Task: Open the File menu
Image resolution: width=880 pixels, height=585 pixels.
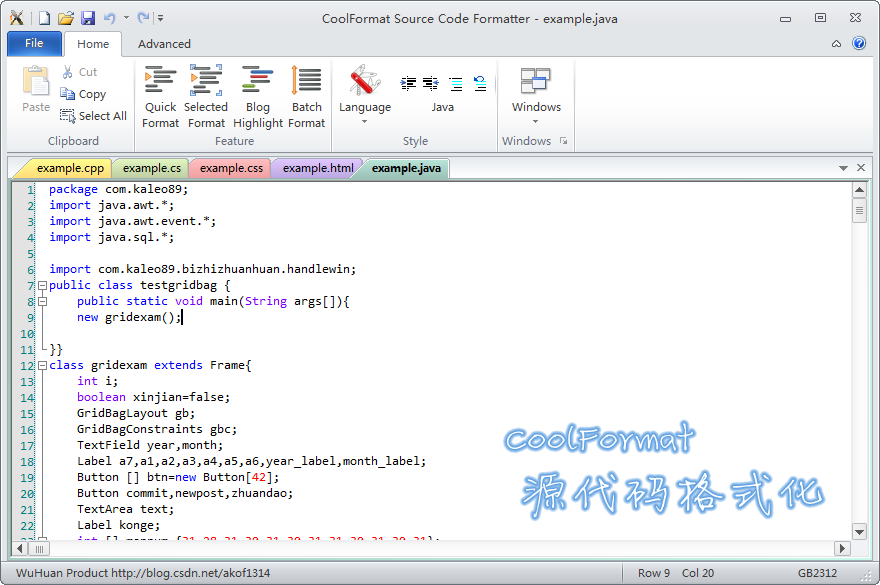Action: [x=34, y=43]
